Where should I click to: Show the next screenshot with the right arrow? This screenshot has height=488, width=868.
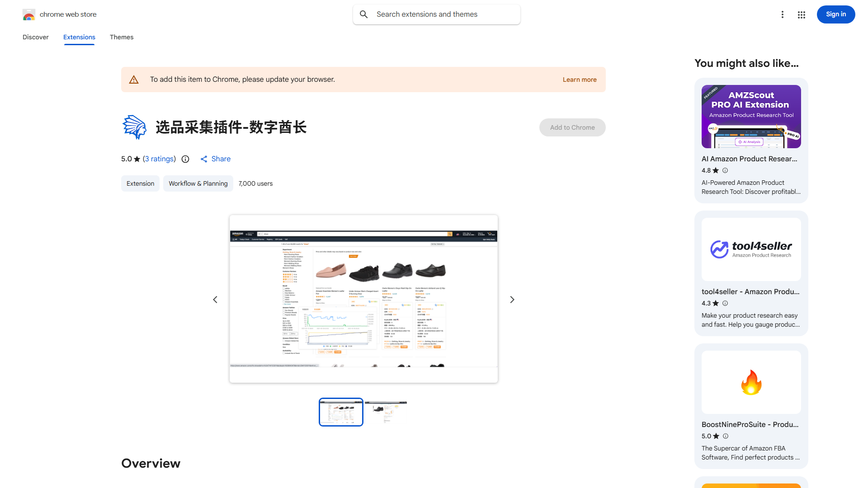(512, 299)
